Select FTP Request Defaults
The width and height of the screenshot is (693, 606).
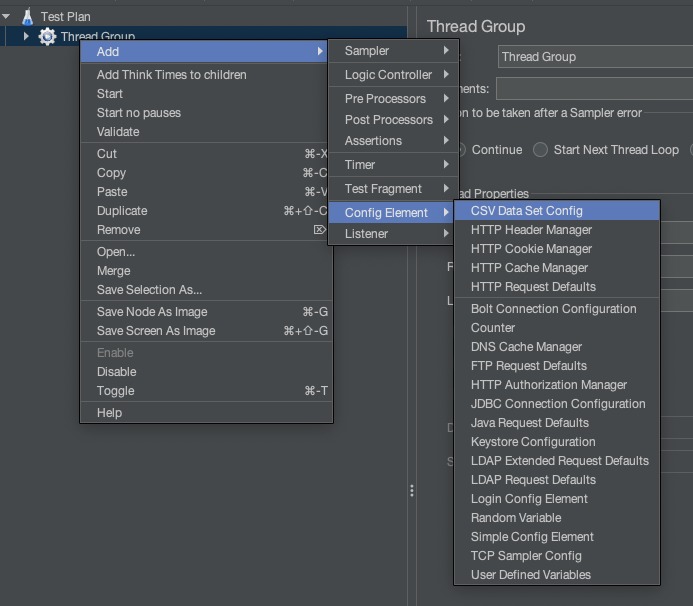pos(557,366)
